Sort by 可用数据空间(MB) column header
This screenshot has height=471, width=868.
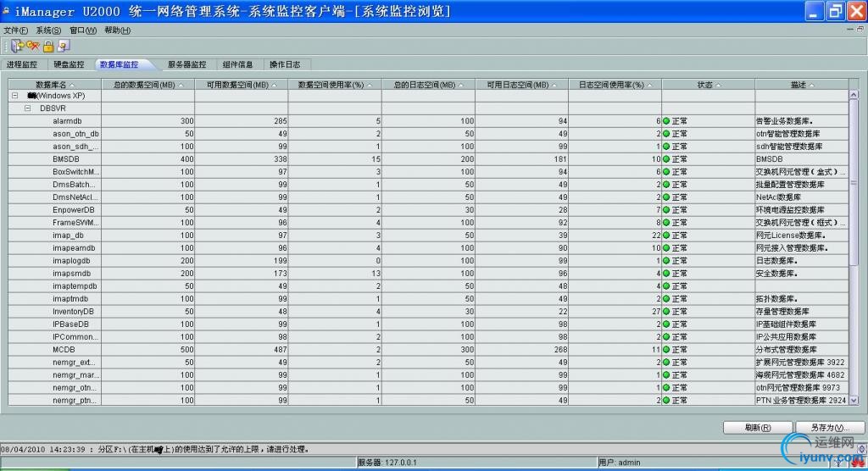tap(242, 85)
